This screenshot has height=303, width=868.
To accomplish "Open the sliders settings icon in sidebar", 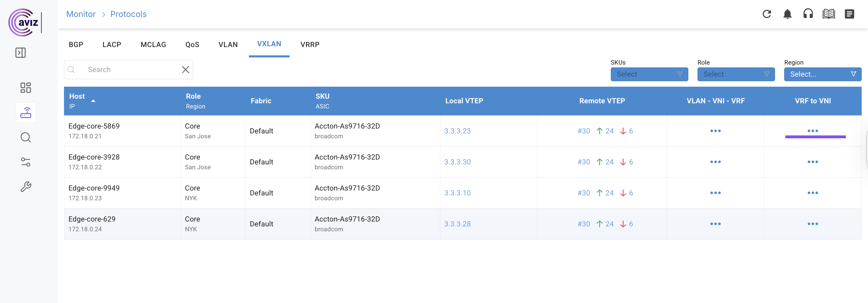I will 26,162.
